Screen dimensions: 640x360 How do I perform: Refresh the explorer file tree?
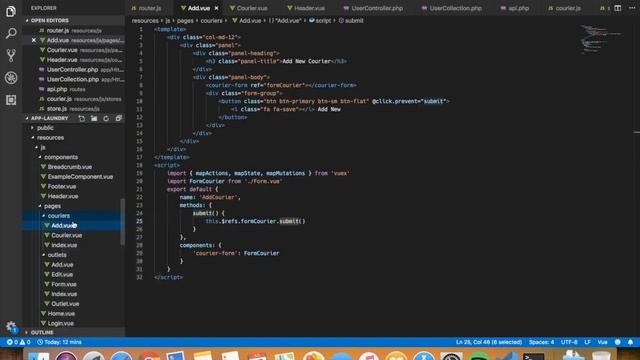click(106, 118)
